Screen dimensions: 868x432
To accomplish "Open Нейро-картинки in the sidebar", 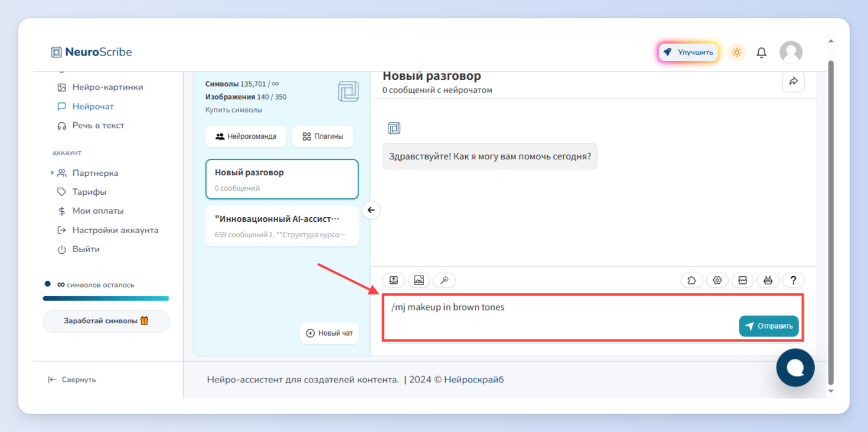I will click(100, 87).
